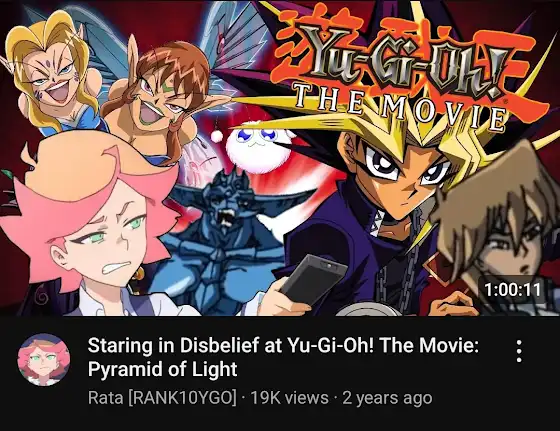Open Rata's pink-haired channel avatar

(44, 360)
